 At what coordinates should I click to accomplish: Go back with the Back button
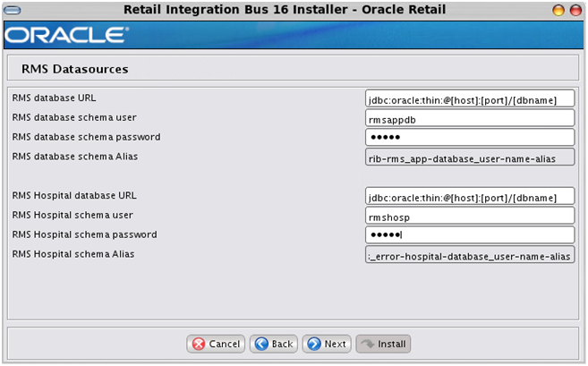coord(274,344)
